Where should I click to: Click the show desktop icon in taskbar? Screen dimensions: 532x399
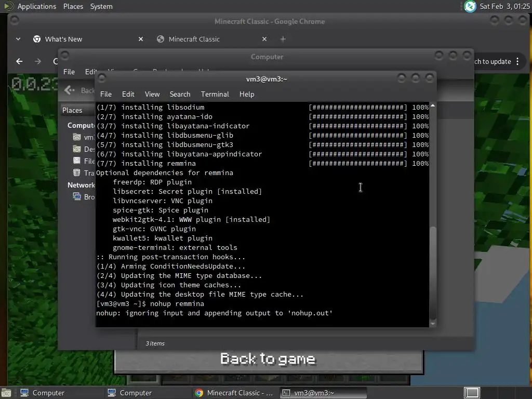[x=6, y=393]
